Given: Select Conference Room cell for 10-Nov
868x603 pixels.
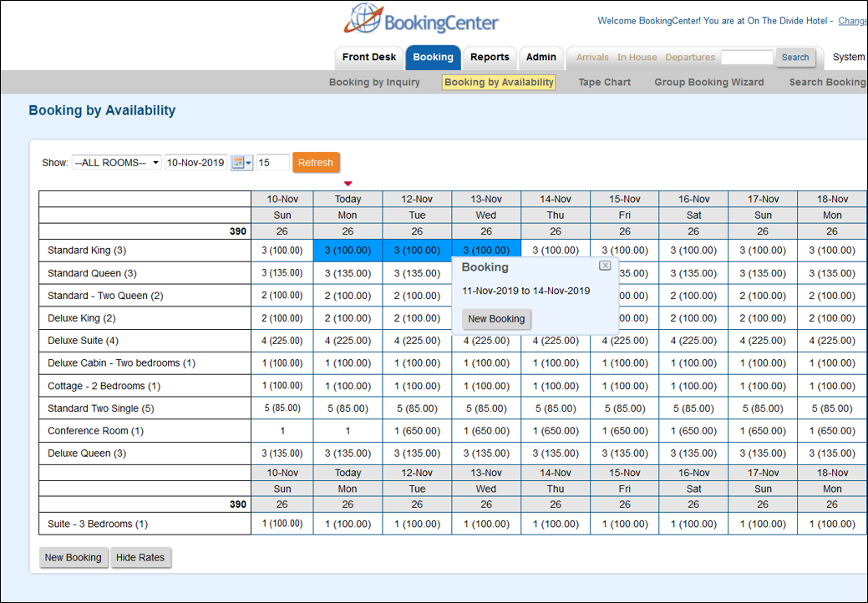Looking at the screenshot, I should 282,431.
